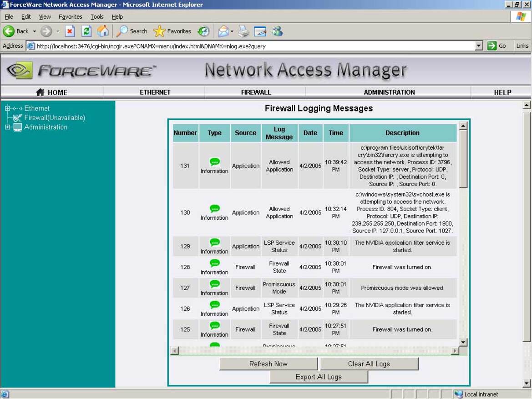Click the log table scroll down arrow
This screenshot has height=399, width=532.
[463, 342]
